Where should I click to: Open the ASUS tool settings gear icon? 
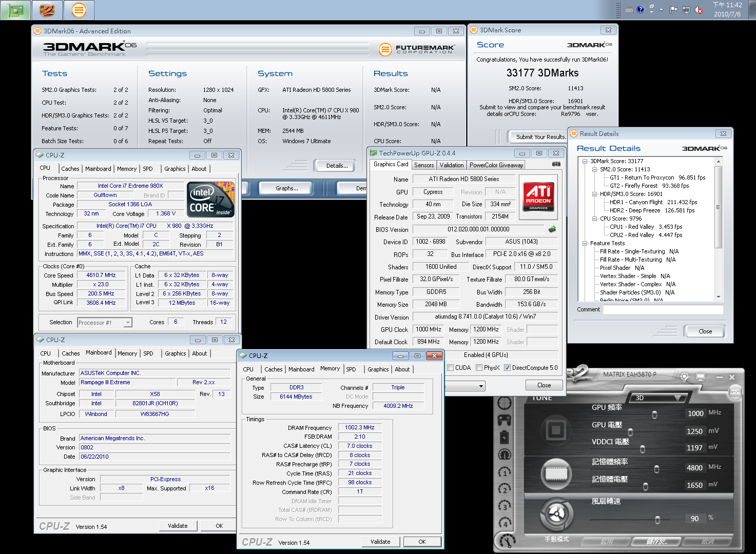tap(684, 377)
